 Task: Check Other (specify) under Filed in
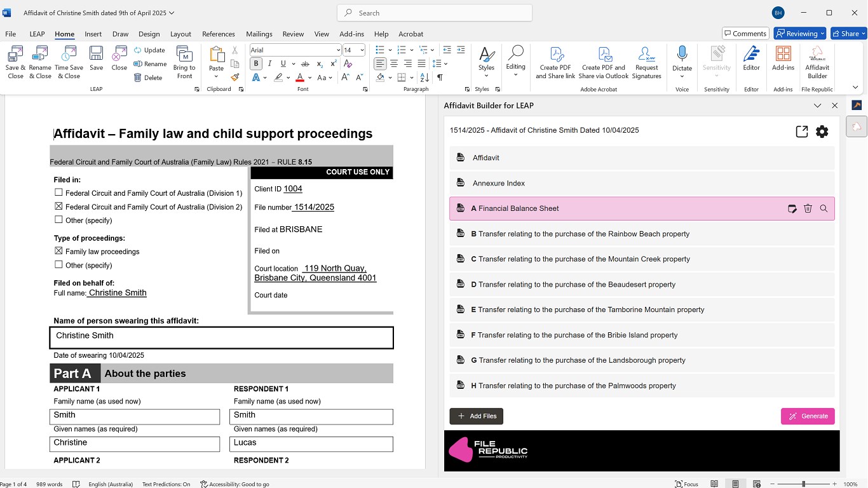(58, 220)
